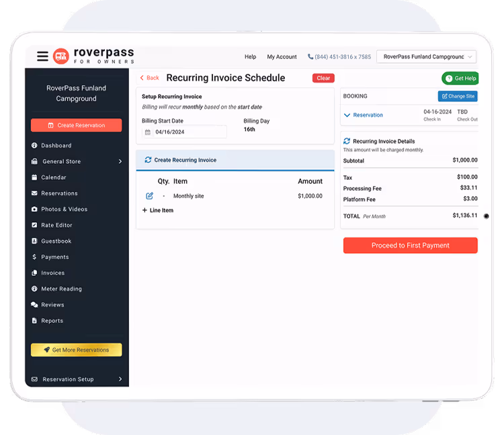Click the Subtotal $1,000.00 value
The image size is (504, 435).
click(465, 160)
